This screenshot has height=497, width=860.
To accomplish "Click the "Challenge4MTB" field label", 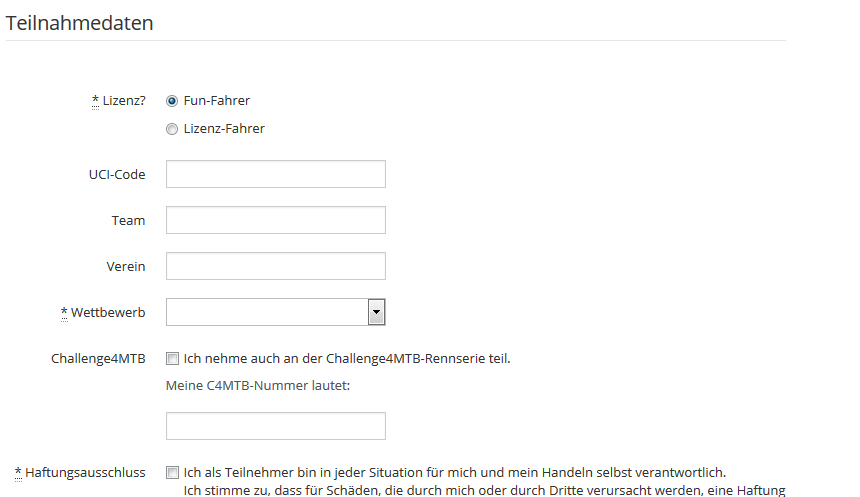I will point(98,358).
